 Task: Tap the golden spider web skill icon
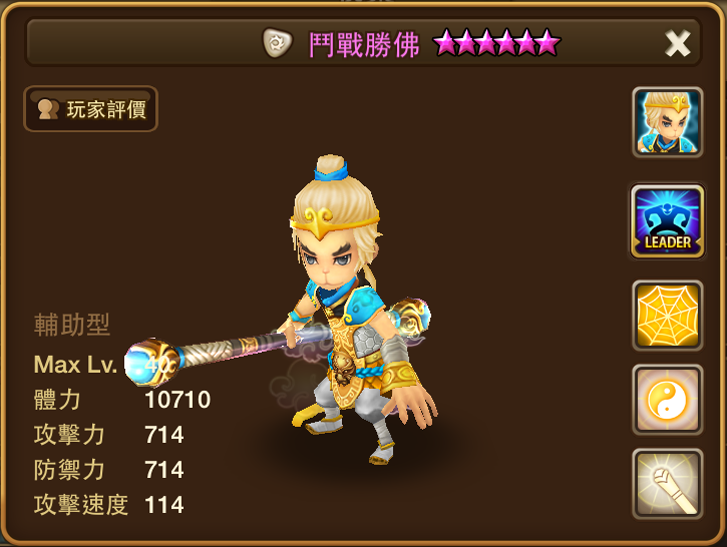pyautogui.click(x=668, y=315)
